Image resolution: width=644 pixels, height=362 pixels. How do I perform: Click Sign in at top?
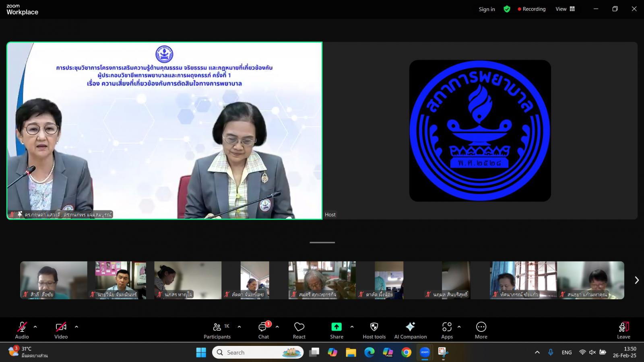coord(487,9)
